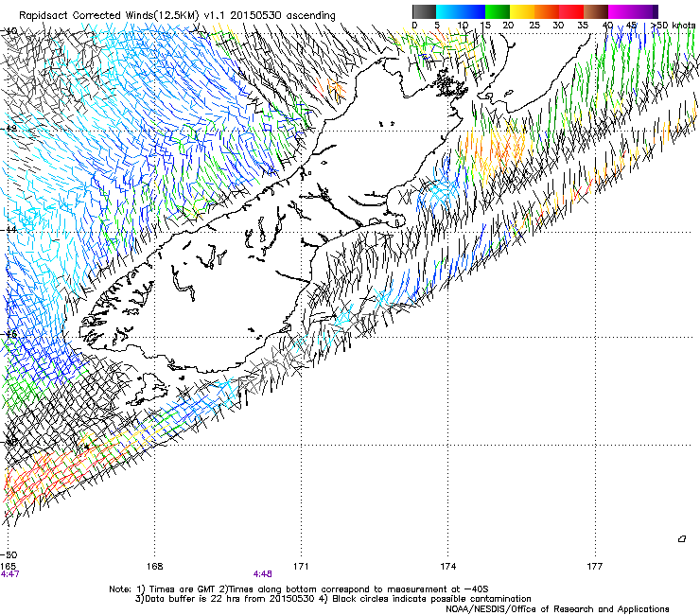The height and width of the screenshot is (615, 700).
Task: Click the NOAA/NESDIS credit line
Action: pos(557,609)
